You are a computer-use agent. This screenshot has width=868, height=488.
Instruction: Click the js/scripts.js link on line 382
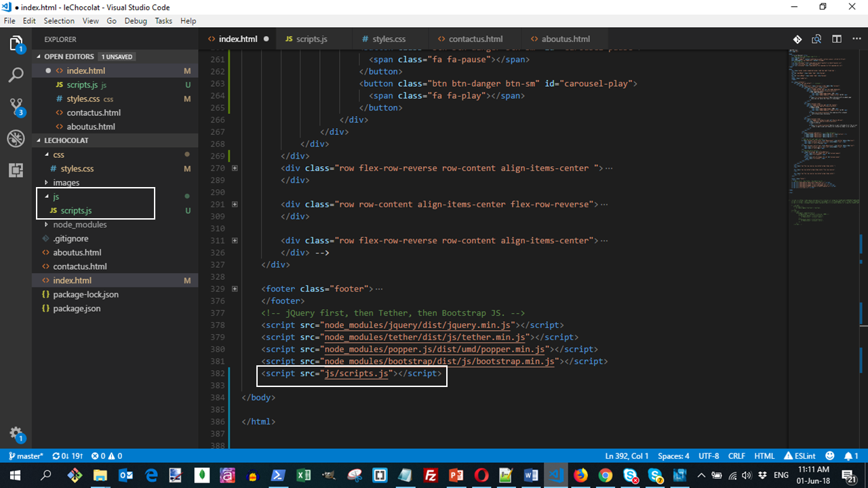click(x=355, y=373)
